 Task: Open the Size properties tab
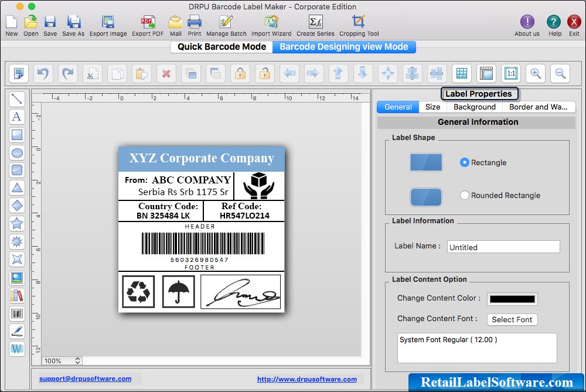click(433, 107)
